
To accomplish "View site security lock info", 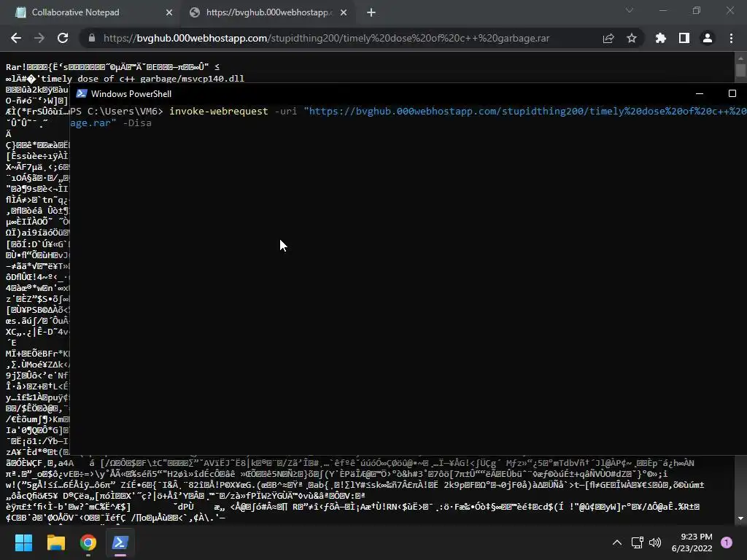I will pos(92,38).
